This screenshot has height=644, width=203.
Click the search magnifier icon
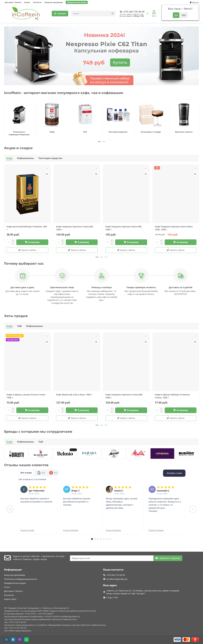[x=112, y=14]
